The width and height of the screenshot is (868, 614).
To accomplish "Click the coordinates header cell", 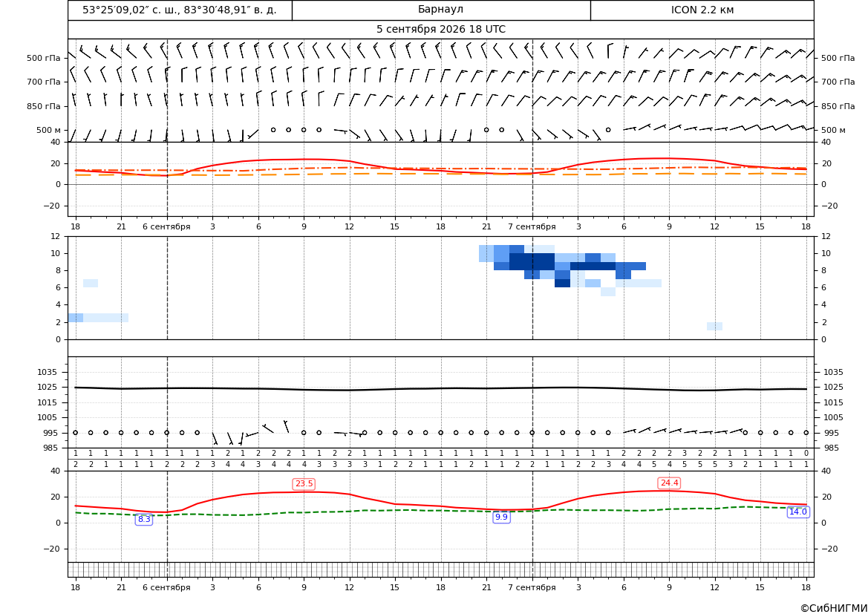I will pos(180,10).
